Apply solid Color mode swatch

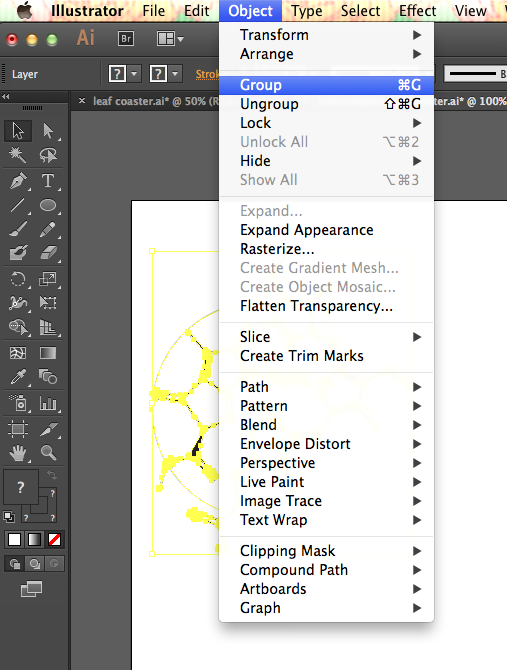(15, 540)
